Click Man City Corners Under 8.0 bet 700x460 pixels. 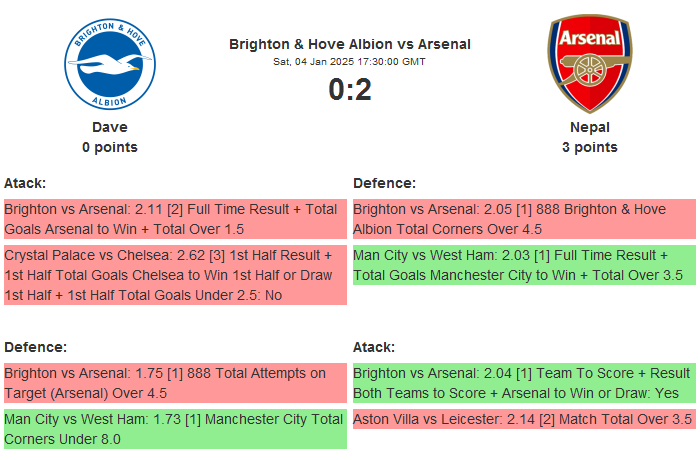tap(175, 429)
